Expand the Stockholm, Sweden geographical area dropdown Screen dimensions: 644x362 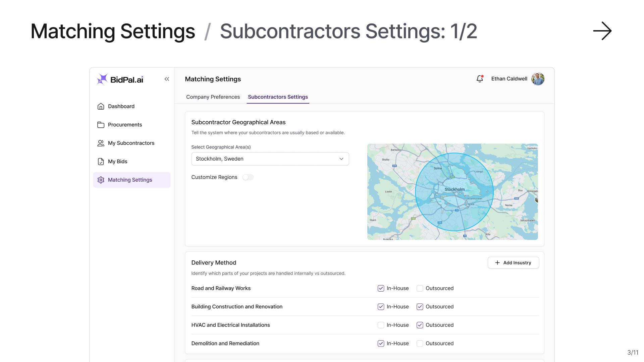pyautogui.click(x=270, y=159)
